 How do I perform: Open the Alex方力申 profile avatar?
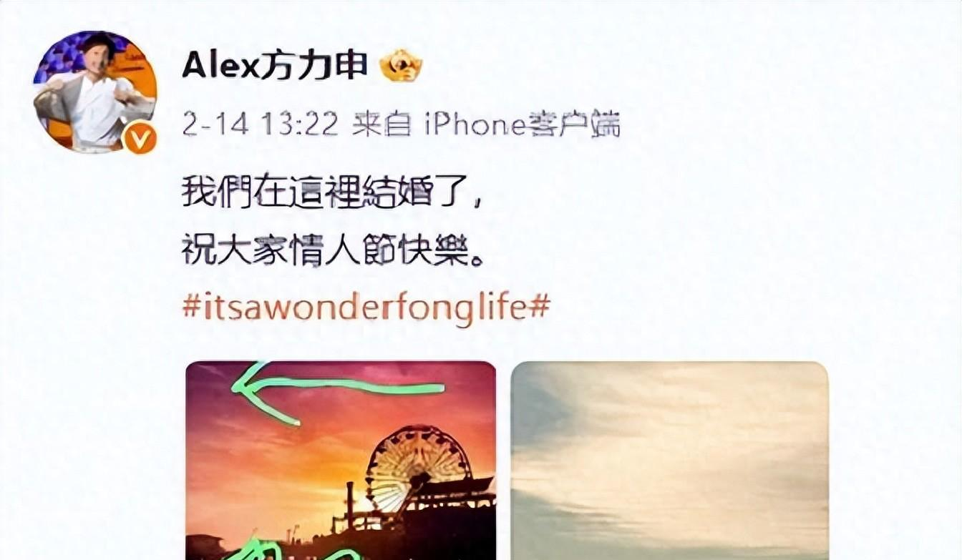click(x=94, y=92)
